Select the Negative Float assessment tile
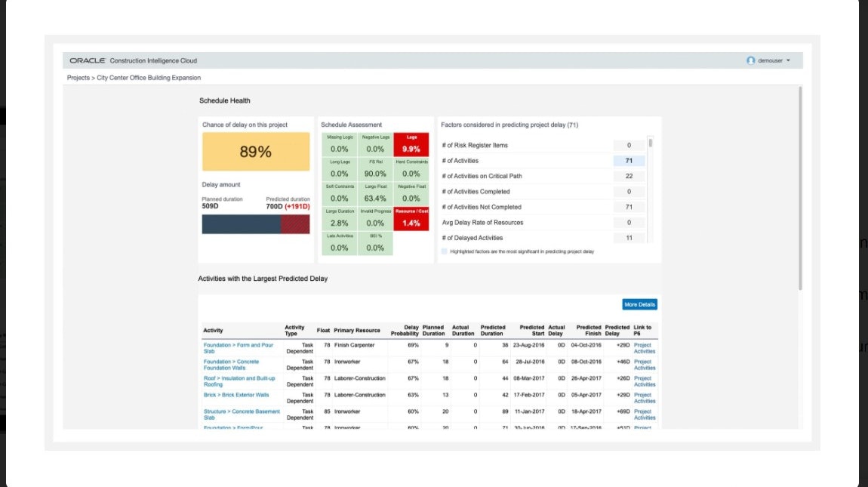 411,194
